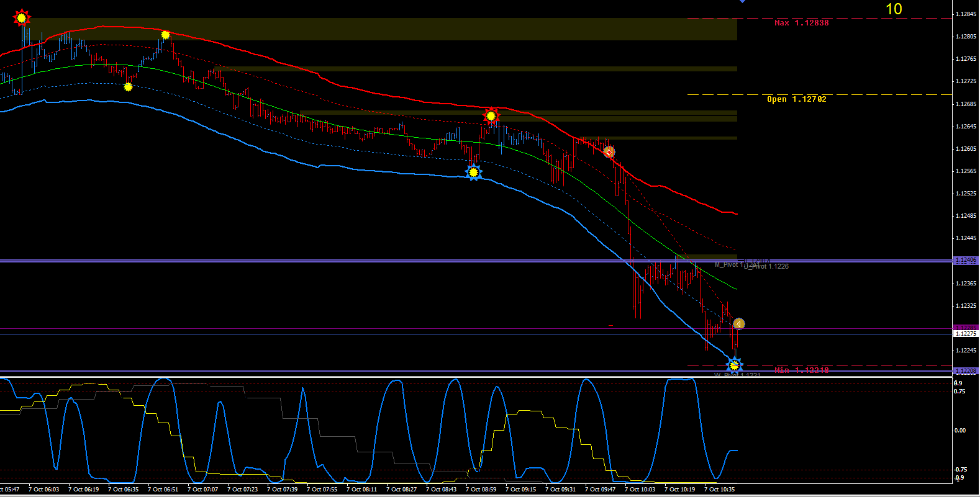Click 1.12685 on the price scale

[x=966, y=104]
